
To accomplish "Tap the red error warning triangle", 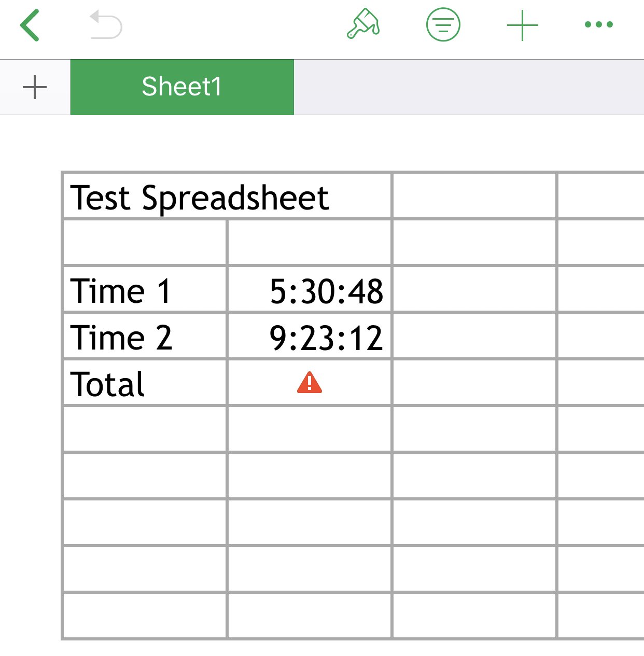I will pyautogui.click(x=310, y=383).
